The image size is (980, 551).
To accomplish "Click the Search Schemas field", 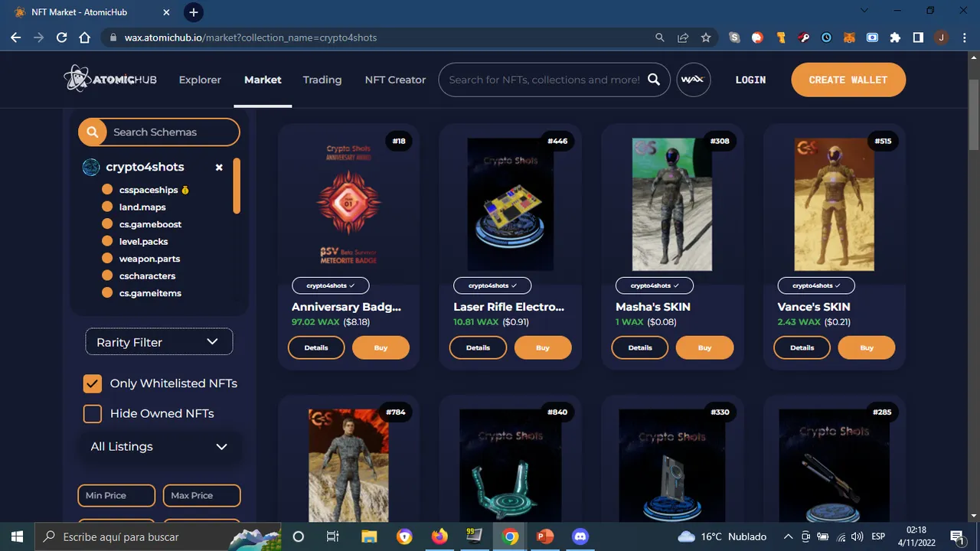I will [158, 132].
